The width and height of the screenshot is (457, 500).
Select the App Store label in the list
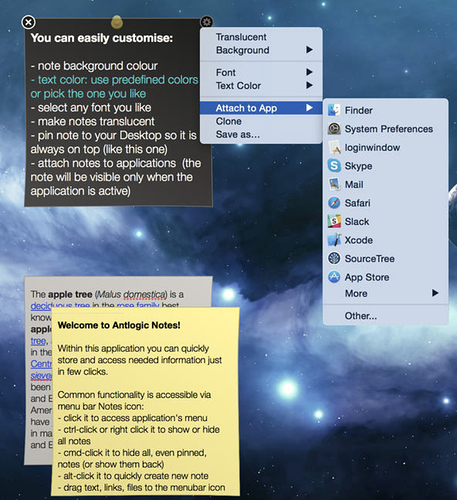point(367,277)
